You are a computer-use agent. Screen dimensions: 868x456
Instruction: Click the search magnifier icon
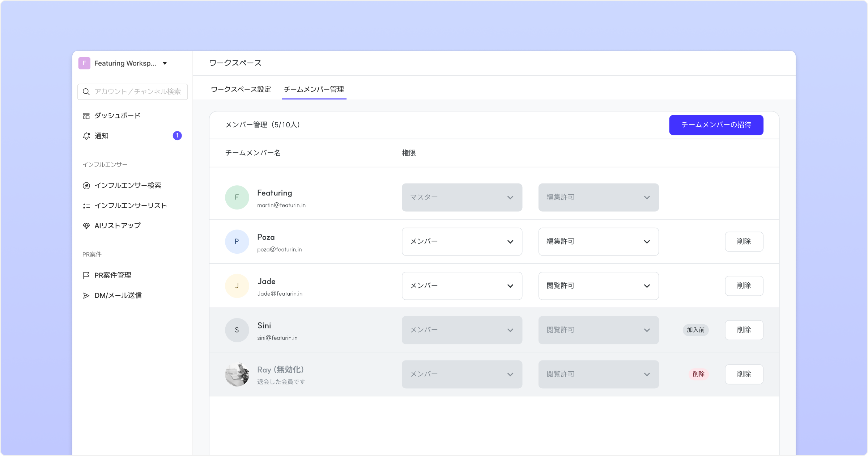click(86, 92)
